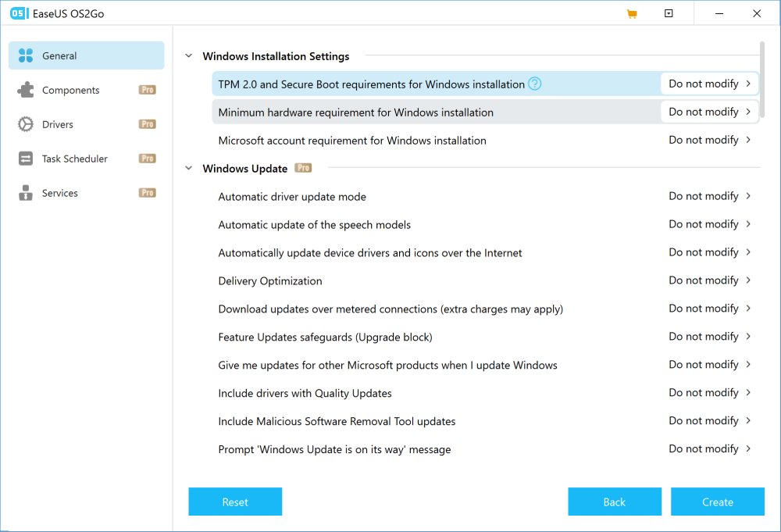Open the Delivery Optimization option dropdown
Viewport: 781px width, 532px height.
tap(709, 280)
